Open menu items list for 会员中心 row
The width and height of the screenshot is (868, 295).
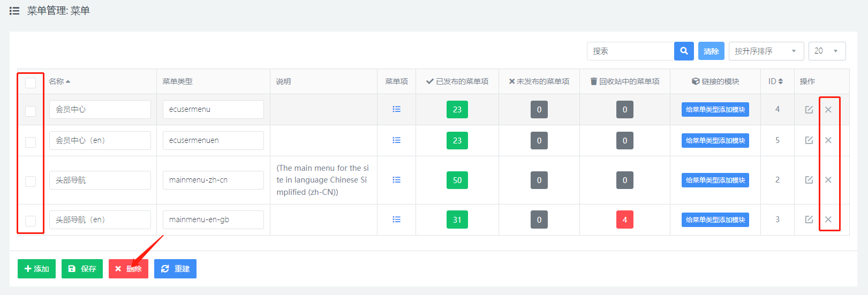pyautogui.click(x=396, y=109)
